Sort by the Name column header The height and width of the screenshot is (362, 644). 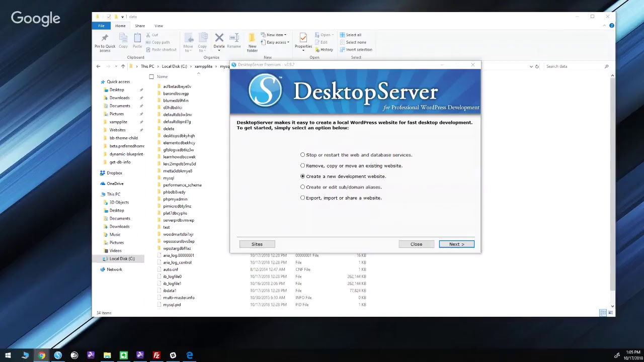pos(162,77)
